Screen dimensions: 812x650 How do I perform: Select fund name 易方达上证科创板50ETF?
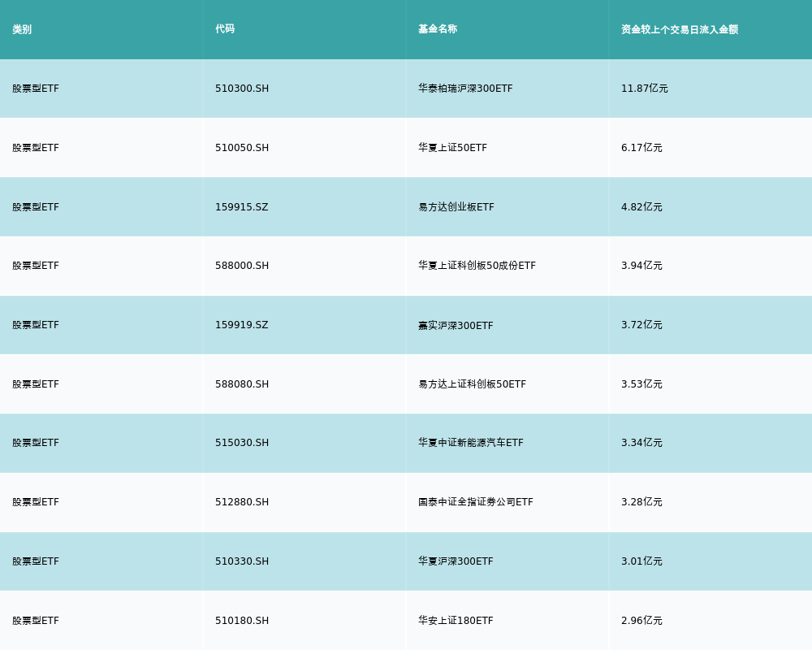[x=473, y=384]
